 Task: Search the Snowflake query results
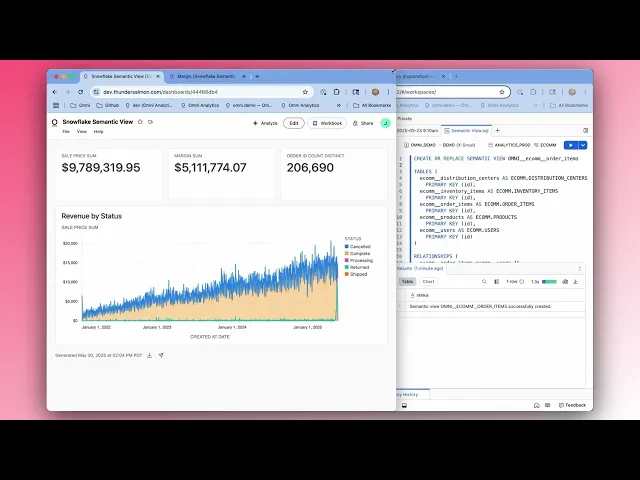[x=484, y=282]
